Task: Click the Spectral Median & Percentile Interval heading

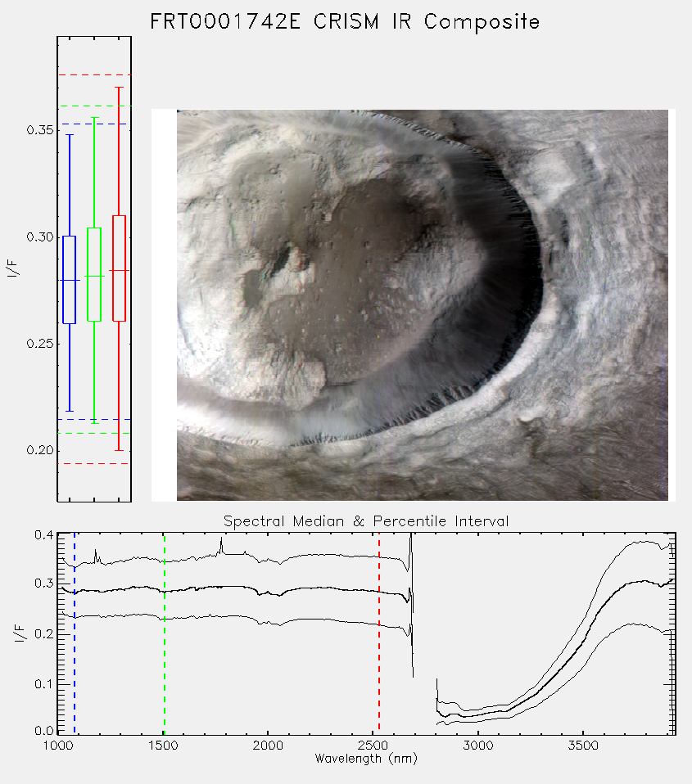Action: [366, 521]
